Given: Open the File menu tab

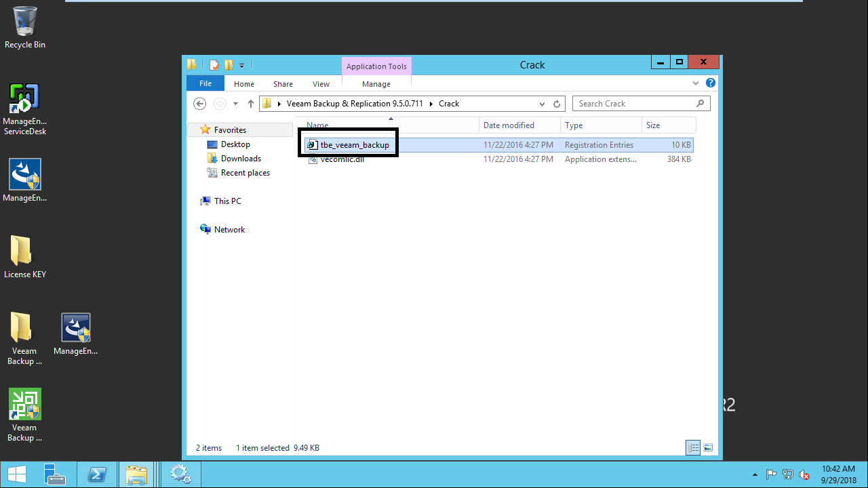Looking at the screenshot, I should 205,83.
